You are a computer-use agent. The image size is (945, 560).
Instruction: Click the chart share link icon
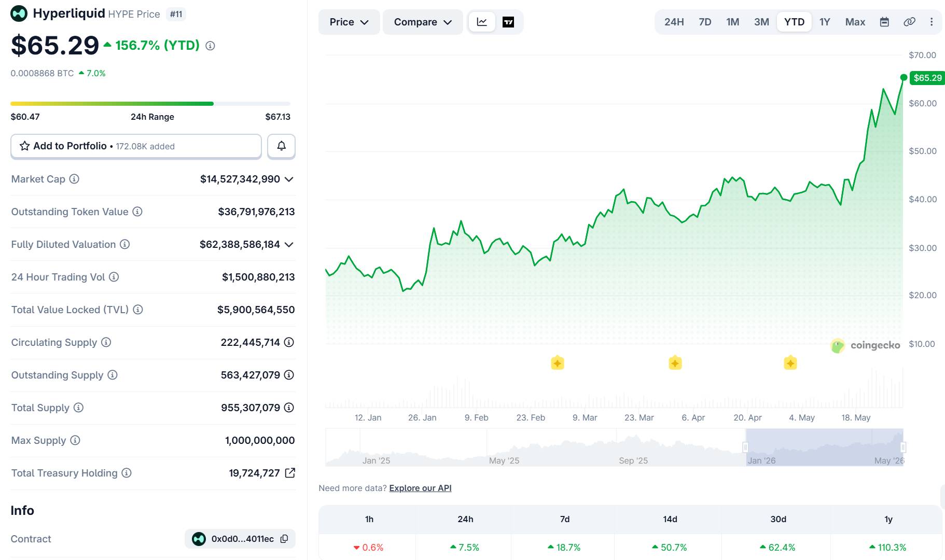[x=909, y=22]
